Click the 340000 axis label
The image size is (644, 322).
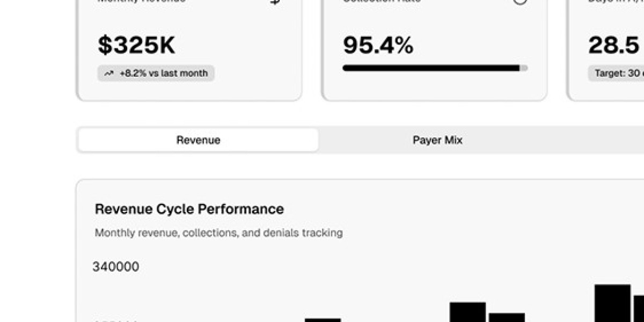coord(116,266)
